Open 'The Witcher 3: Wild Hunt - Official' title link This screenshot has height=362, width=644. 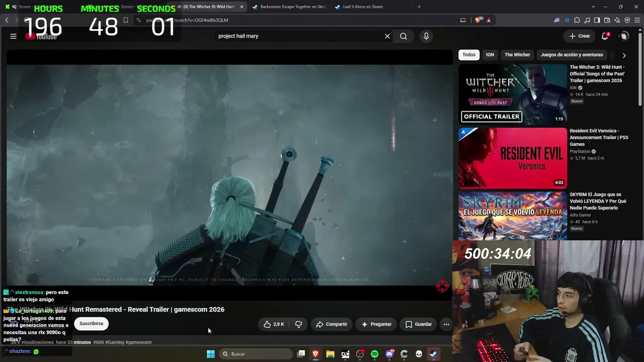pyautogui.click(x=597, y=74)
